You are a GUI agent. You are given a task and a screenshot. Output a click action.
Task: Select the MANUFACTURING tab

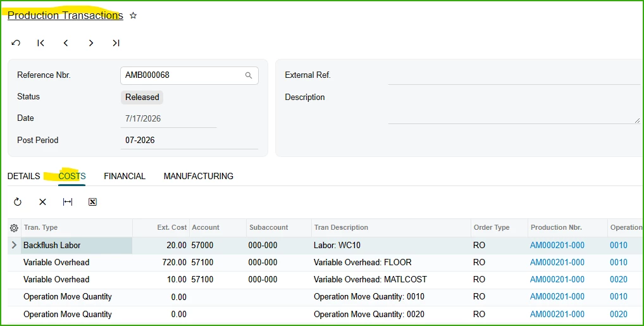199,176
